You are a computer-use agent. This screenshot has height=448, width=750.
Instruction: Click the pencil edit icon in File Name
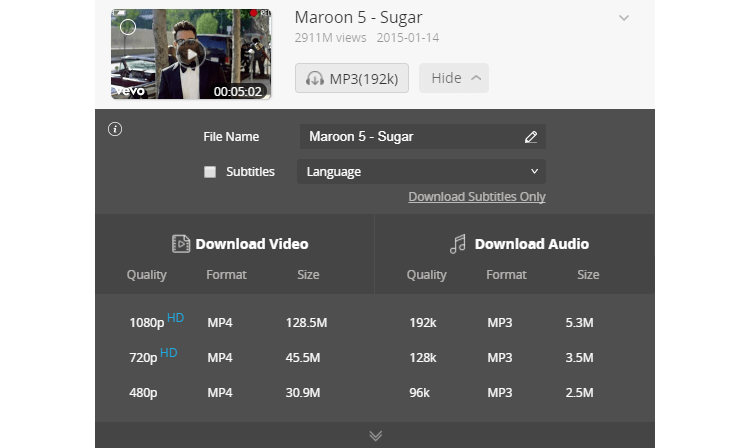point(530,137)
